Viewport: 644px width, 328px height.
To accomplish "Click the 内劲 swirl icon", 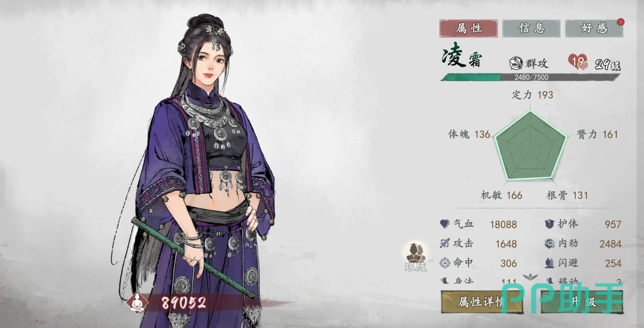I will click(549, 244).
